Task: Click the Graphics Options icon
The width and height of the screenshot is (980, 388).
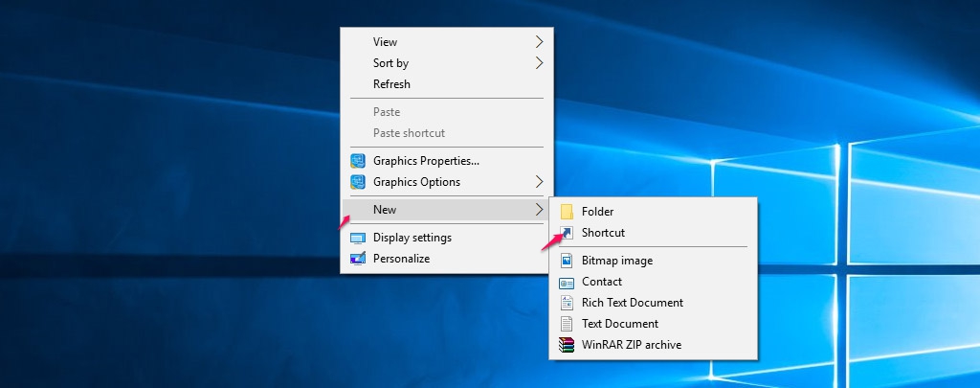Action: coord(358,182)
